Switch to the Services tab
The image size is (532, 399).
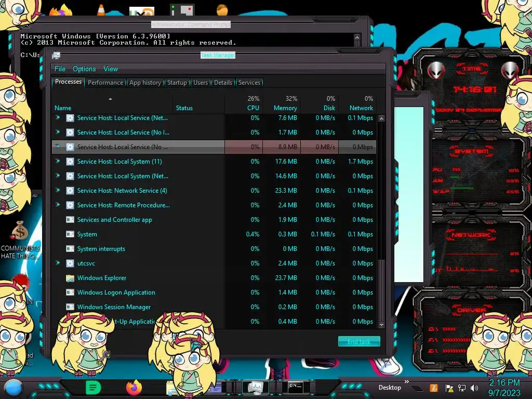pos(249,83)
